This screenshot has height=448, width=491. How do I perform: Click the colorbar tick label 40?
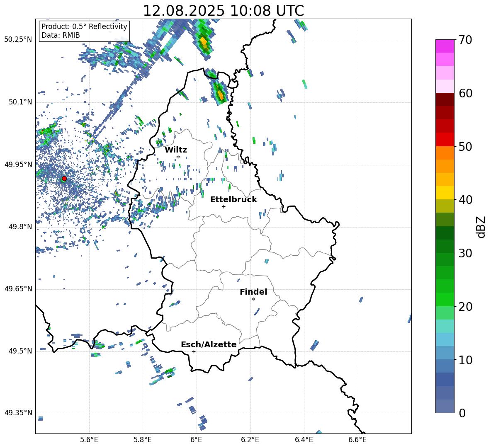point(465,200)
